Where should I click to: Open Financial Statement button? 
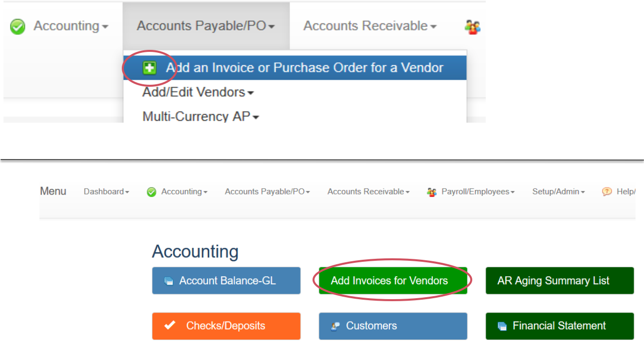coord(560,326)
